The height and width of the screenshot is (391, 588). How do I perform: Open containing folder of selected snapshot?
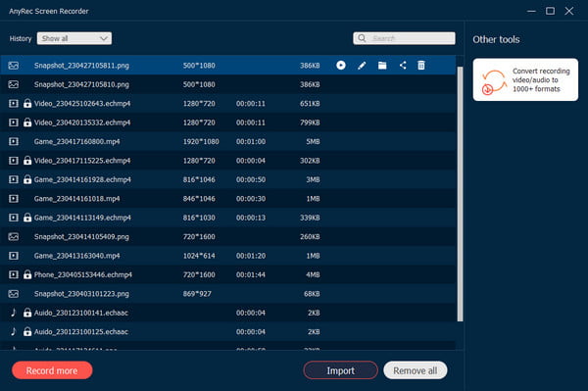point(382,66)
